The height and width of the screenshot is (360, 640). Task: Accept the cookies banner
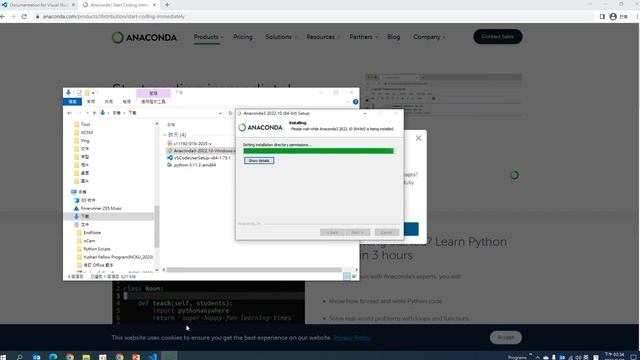[x=506, y=338]
